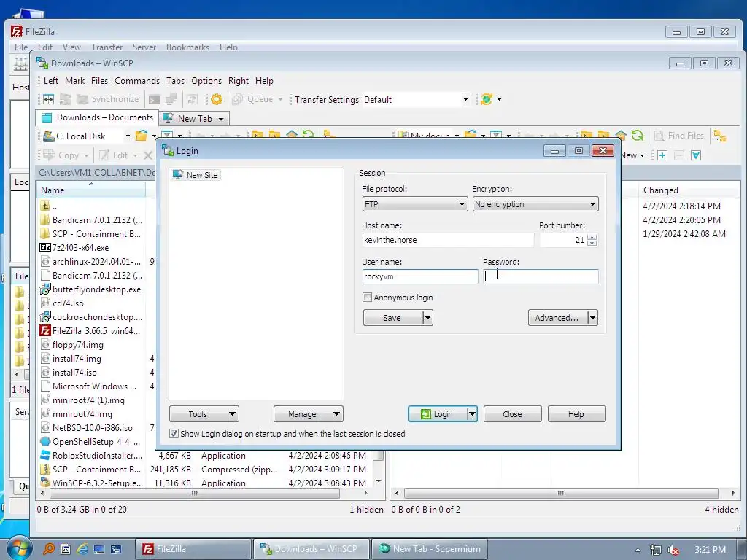This screenshot has height=560, width=747.
Task: Open the Manage dropdown button
Action: [309, 414]
